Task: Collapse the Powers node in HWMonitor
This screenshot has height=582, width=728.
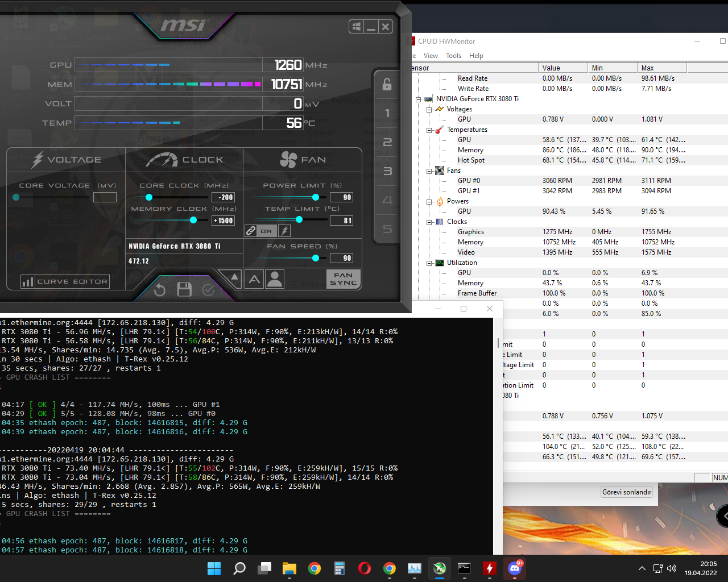Action: [429, 201]
